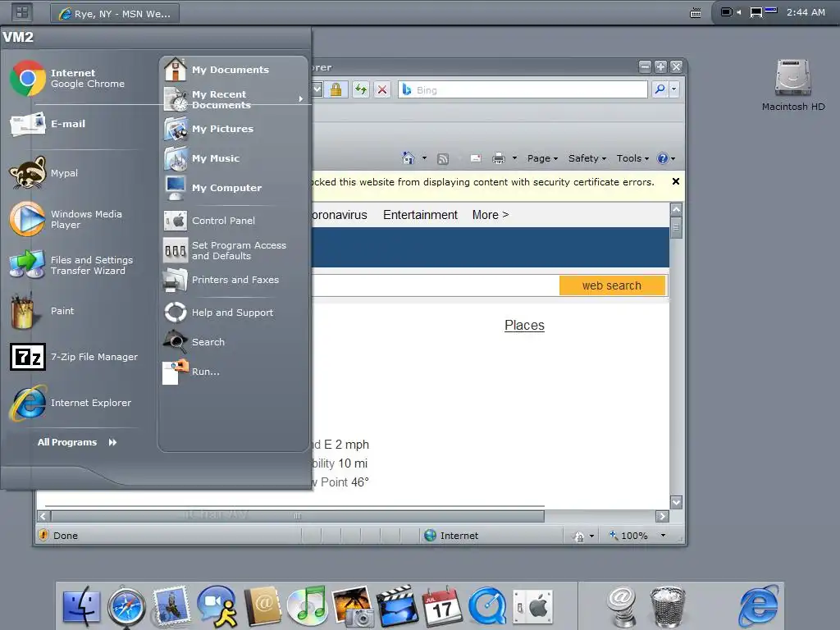The width and height of the screenshot is (840, 630).
Task: Open Mail stamp icon in dock
Action: [171, 606]
